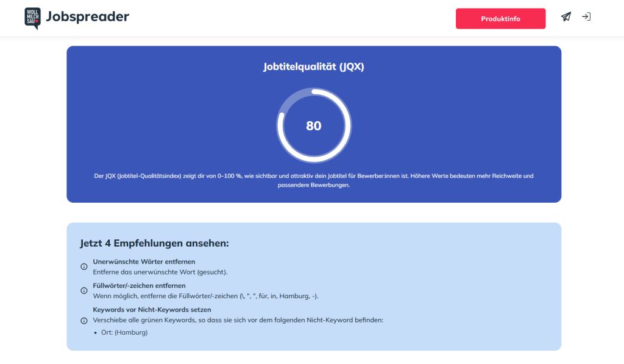Select the Jobspreader wordmark in the header
Viewport: 624px width, 364px height.
89,18
